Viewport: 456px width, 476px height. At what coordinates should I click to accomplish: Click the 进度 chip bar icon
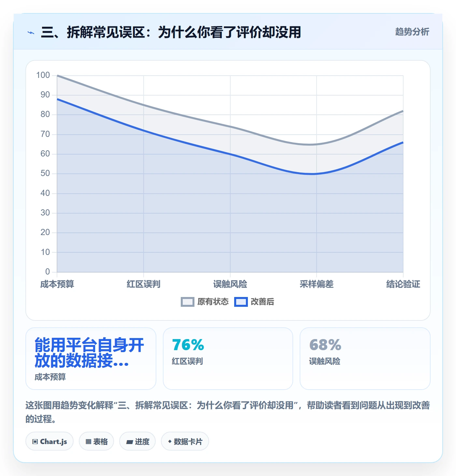click(x=130, y=442)
